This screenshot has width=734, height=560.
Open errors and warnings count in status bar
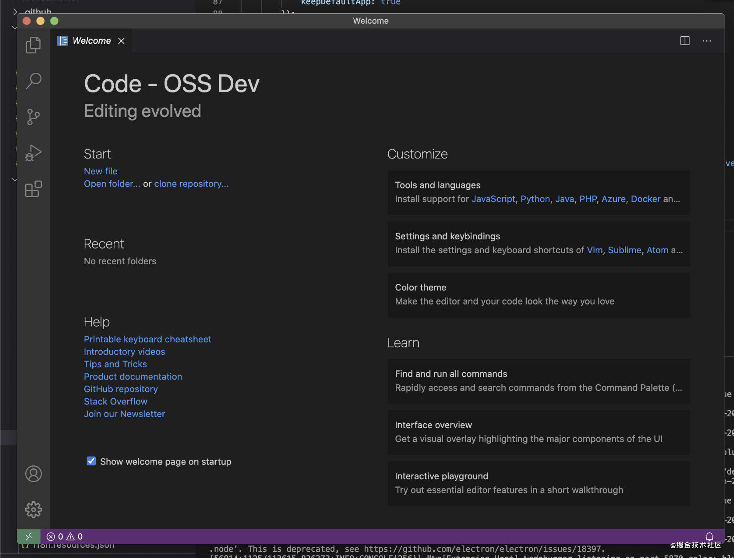tap(64, 537)
